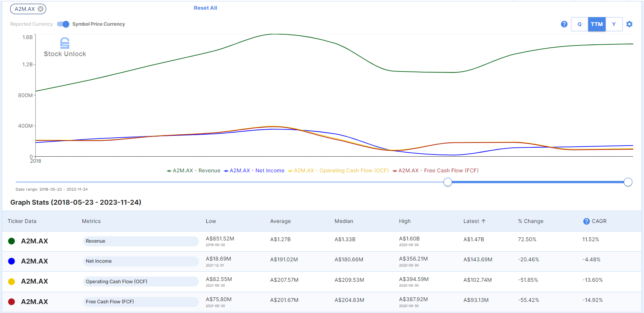Click the Reset All link
Screen dimensions: 644x313
point(205,8)
